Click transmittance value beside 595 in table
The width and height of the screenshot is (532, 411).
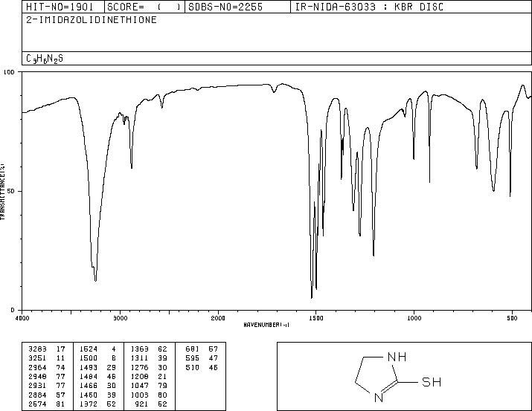(x=214, y=358)
